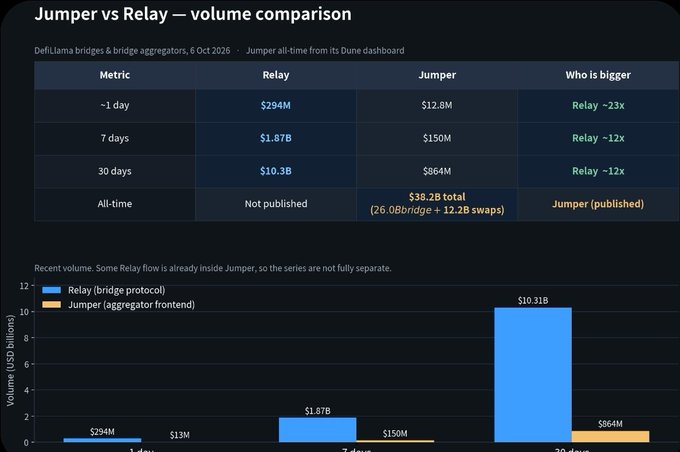Click the orange Jumper 7-day bar

[x=395, y=441]
